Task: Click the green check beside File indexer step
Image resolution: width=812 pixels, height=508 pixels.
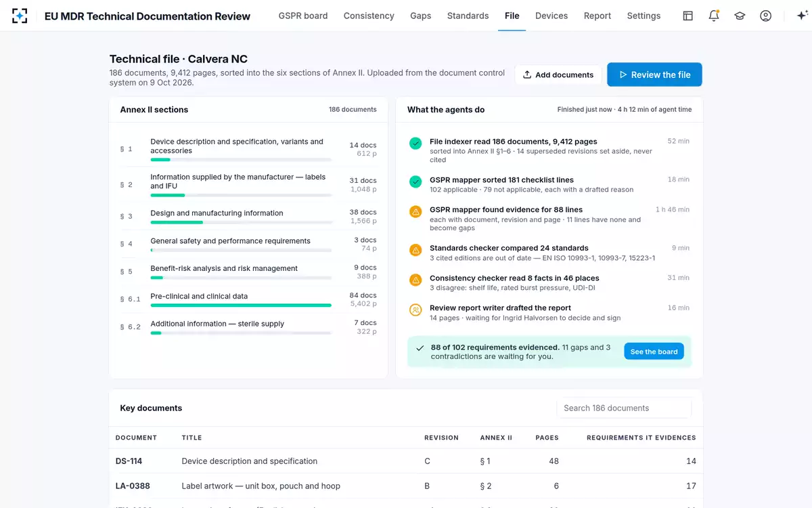Action: click(415, 144)
